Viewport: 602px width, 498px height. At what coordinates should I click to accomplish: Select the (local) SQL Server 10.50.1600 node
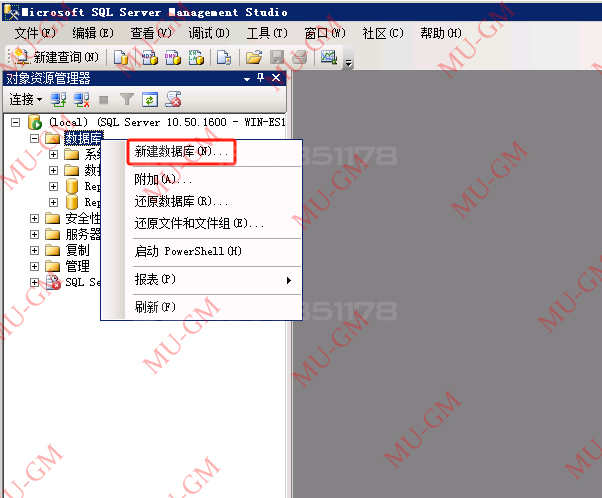[x=167, y=122]
